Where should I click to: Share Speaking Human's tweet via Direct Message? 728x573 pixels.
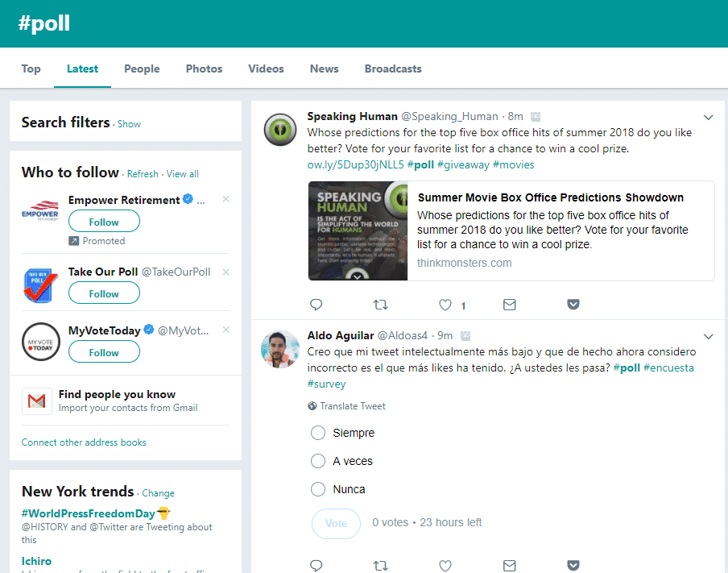(x=509, y=305)
